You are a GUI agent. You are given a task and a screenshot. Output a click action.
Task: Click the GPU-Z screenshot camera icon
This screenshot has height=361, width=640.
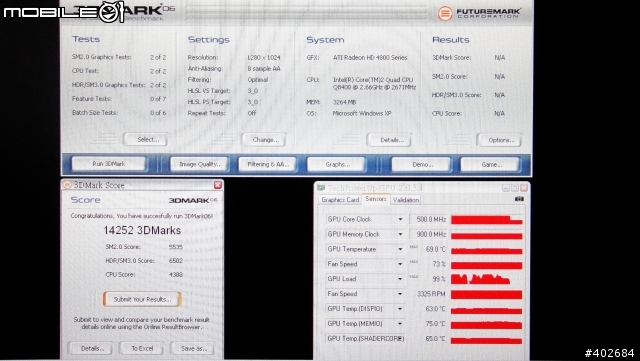[519, 199]
